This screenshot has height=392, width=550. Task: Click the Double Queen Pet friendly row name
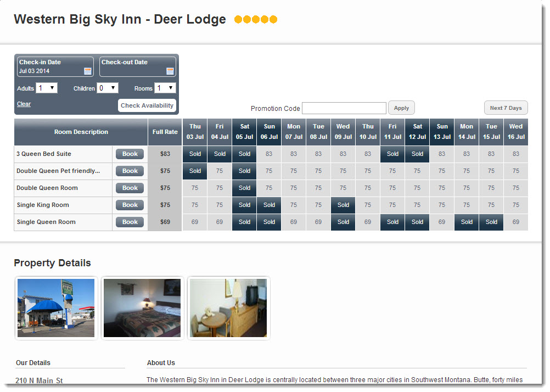click(x=58, y=171)
